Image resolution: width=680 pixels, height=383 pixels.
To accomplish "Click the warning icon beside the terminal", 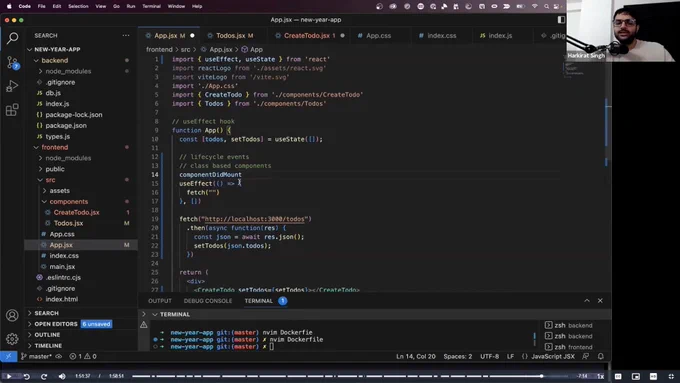I will pos(144,324).
